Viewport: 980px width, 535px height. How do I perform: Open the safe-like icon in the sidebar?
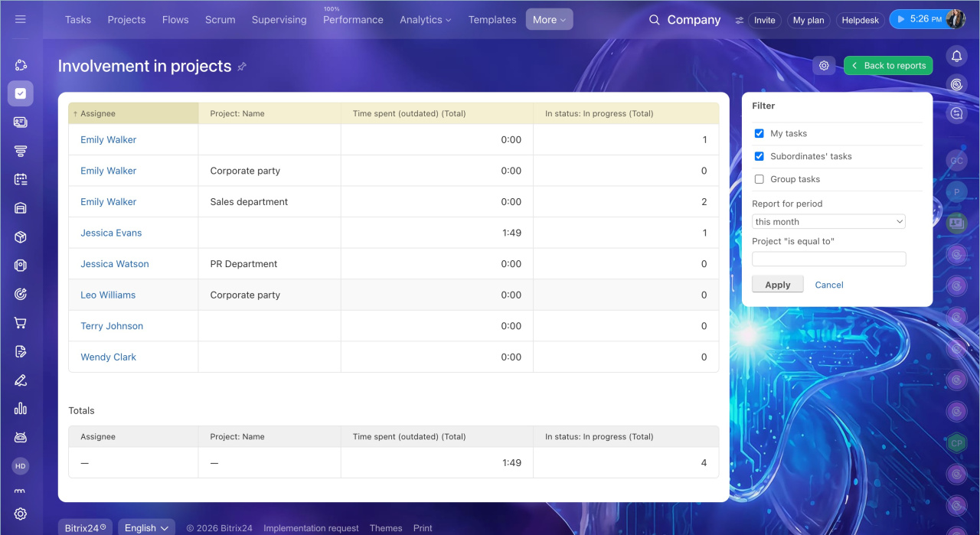pos(21,266)
